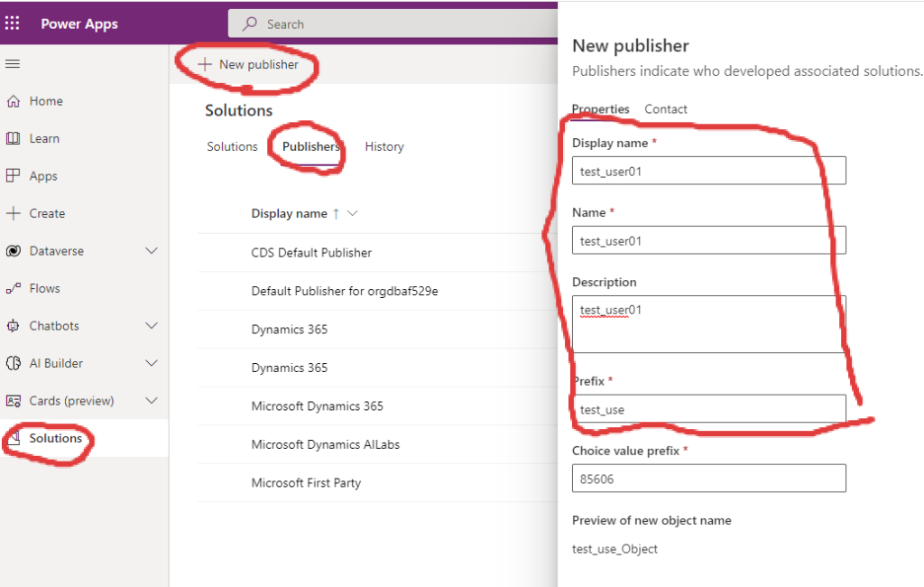Open the History tab
Image resolution: width=924 pixels, height=587 pixels.
[x=383, y=146]
